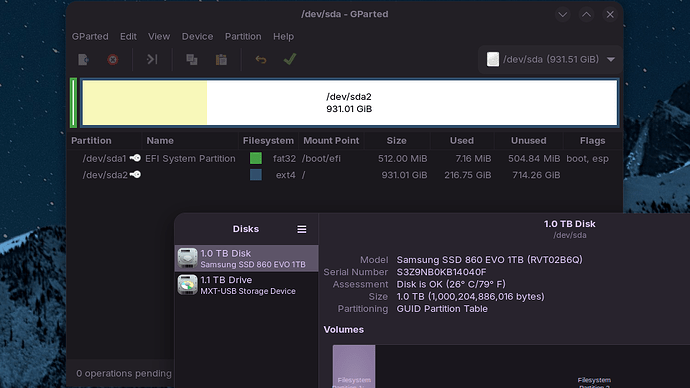Select the /dev/sda2 partition bar graphic
This screenshot has width=690, height=388.
[349, 102]
